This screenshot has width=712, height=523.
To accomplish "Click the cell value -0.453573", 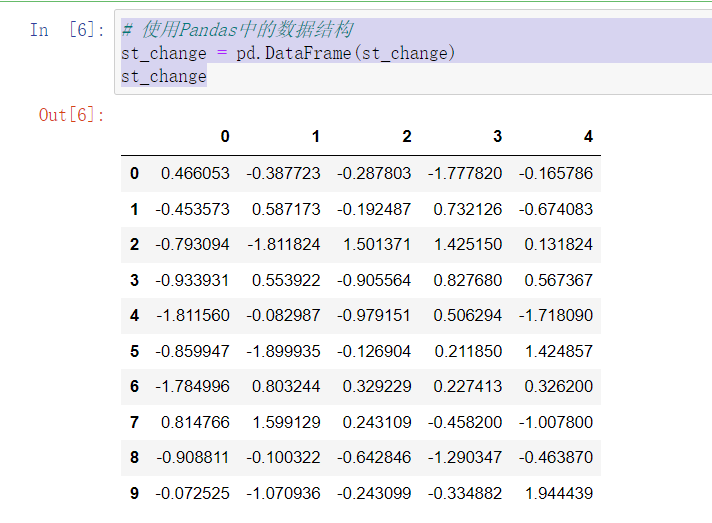I will point(193,209).
